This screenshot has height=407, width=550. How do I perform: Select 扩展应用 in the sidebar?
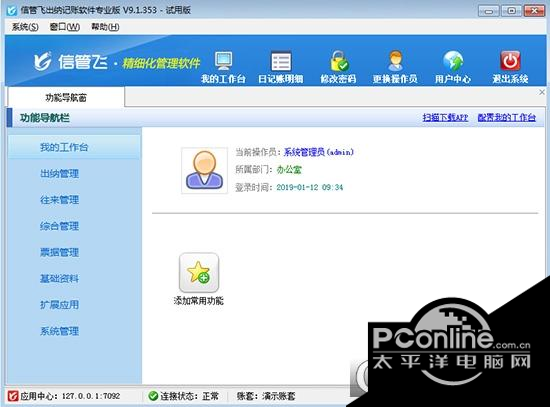coord(59,305)
